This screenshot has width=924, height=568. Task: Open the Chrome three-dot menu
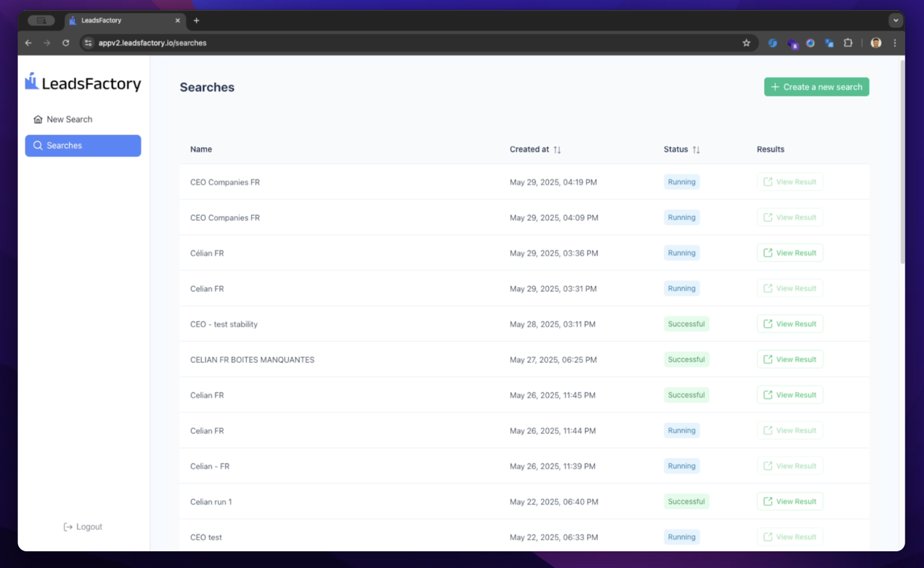pos(895,43)
